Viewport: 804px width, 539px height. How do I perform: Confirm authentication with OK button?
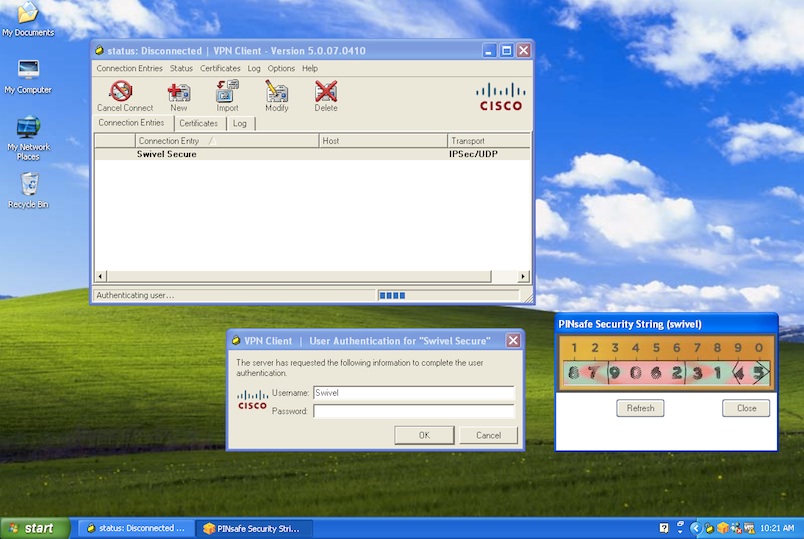424,435
